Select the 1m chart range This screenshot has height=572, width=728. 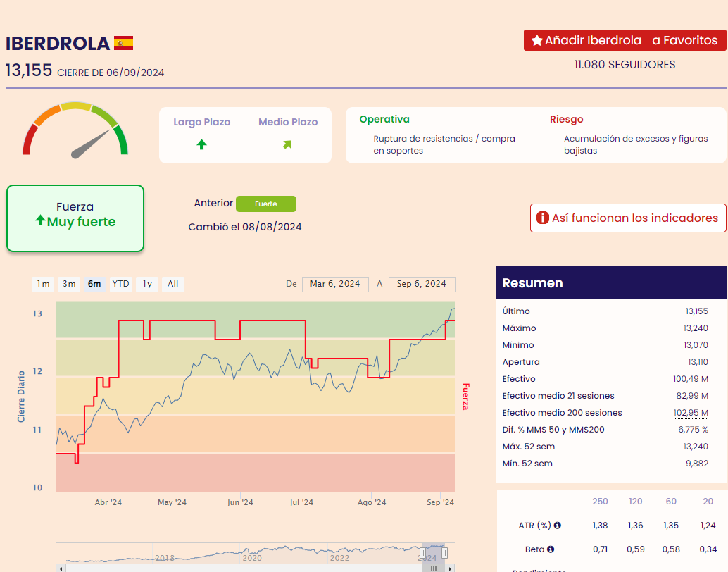(x=43, y=284)
